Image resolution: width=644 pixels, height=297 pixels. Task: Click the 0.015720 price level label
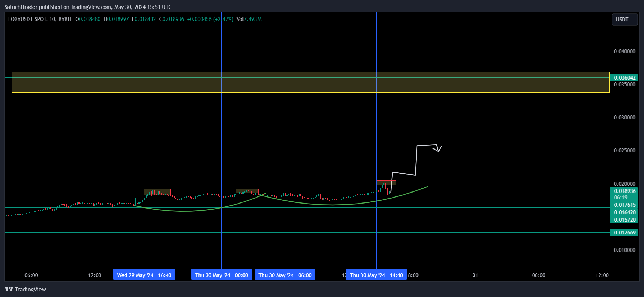pyautogui.click(x=624, y=220)
